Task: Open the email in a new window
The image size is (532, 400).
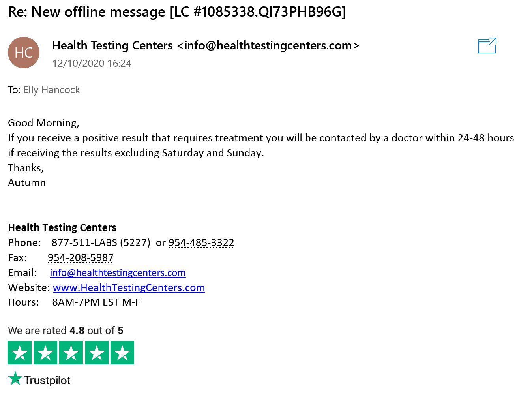Action: 487,45
